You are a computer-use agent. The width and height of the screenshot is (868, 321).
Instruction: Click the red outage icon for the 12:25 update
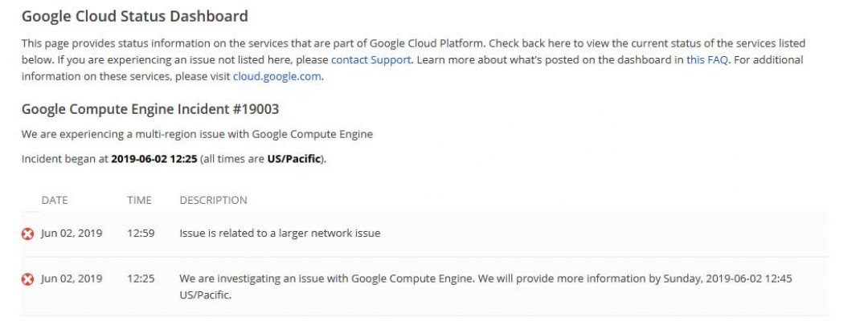(x=27, y=279)
